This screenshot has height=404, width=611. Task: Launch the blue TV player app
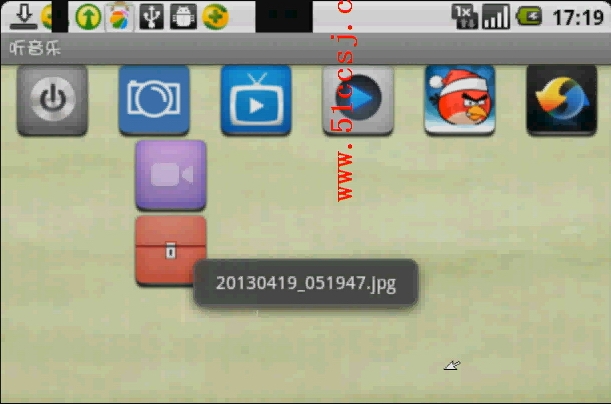(x=256, y=100)
